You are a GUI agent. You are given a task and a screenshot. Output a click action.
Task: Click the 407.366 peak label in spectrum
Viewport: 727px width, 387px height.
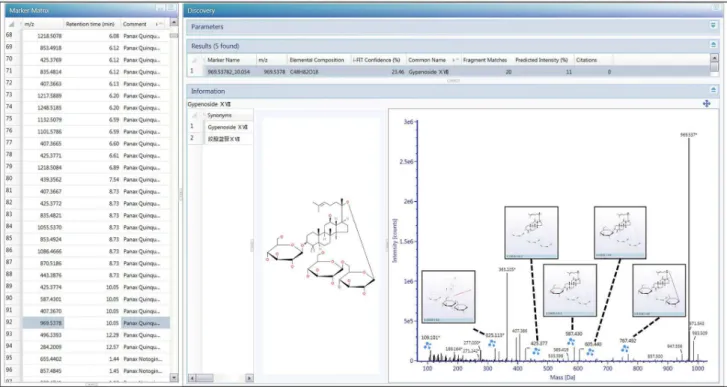pos(519,331)
